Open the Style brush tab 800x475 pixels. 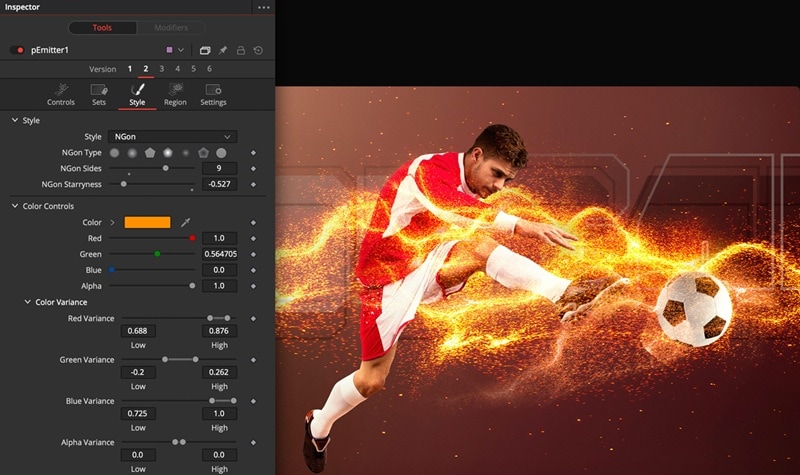pos(137,94)
